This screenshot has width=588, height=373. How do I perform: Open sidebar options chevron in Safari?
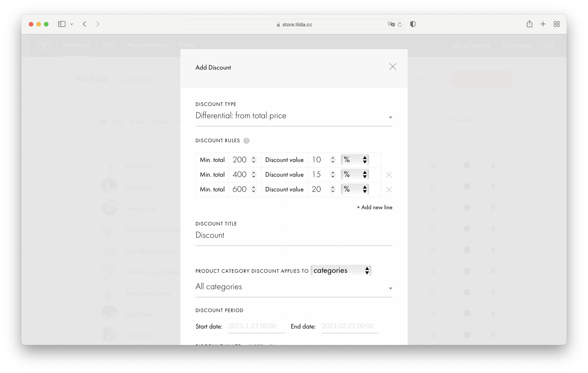tap(71, 24)
